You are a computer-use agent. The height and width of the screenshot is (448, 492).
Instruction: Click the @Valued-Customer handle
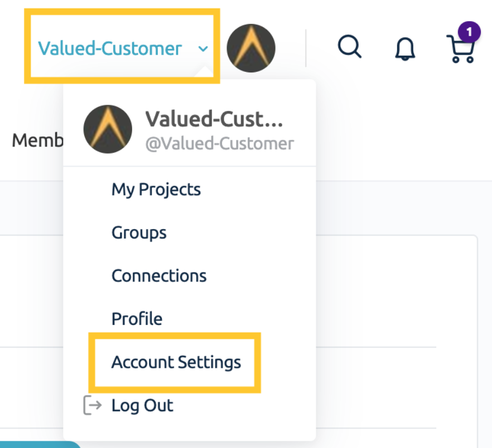220,144
